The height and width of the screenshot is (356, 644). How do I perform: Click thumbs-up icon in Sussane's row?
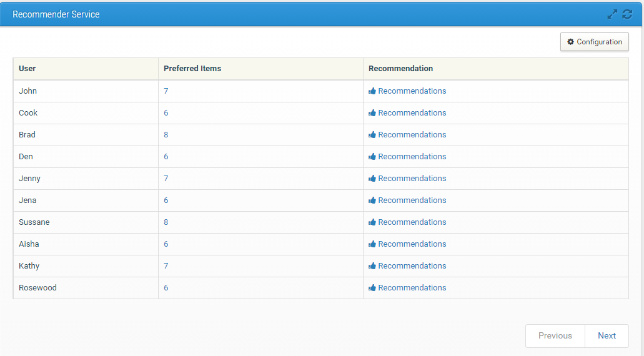click(372, 222)
